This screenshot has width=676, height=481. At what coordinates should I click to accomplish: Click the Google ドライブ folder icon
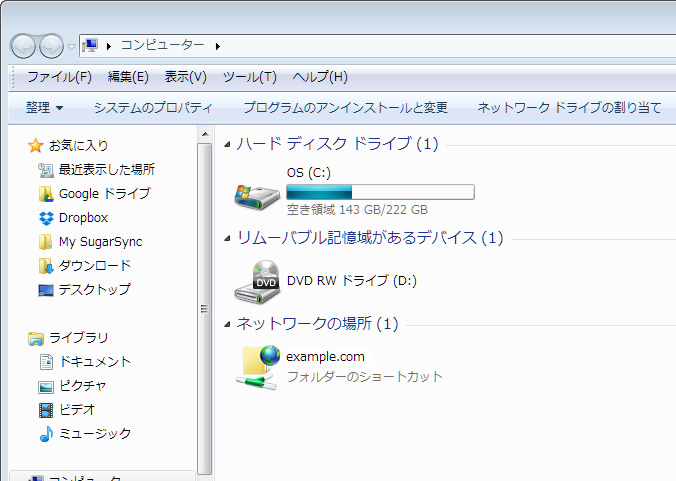pyautogui.click(x=46, y=194)
